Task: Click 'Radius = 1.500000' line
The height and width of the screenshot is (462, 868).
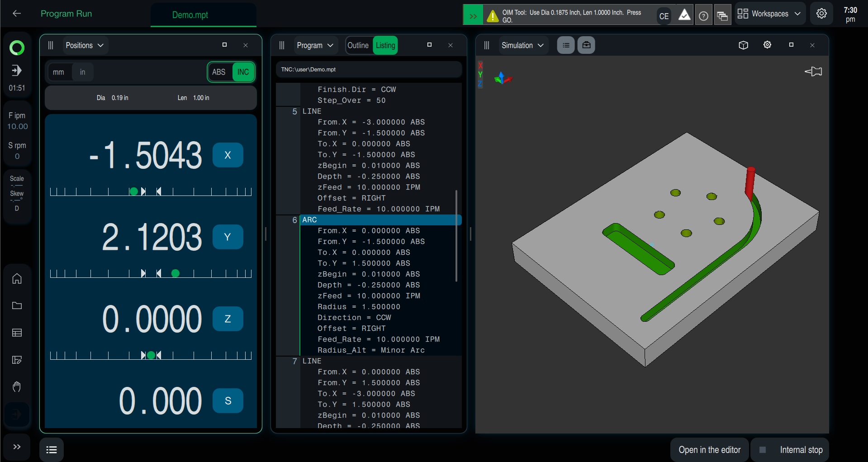Action: tap(359, 307)
